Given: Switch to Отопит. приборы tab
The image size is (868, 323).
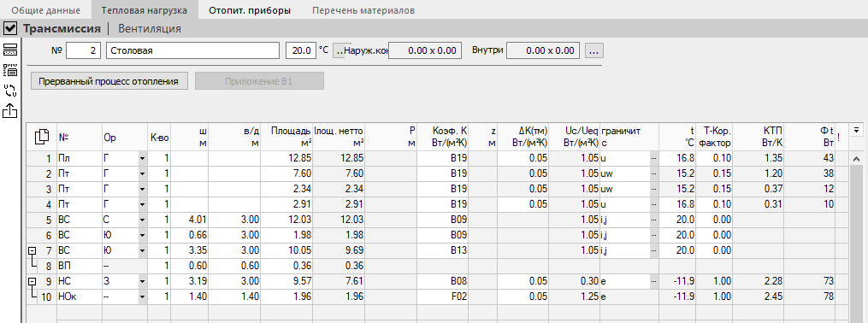Looking at the screenshot, I should 249,10.
